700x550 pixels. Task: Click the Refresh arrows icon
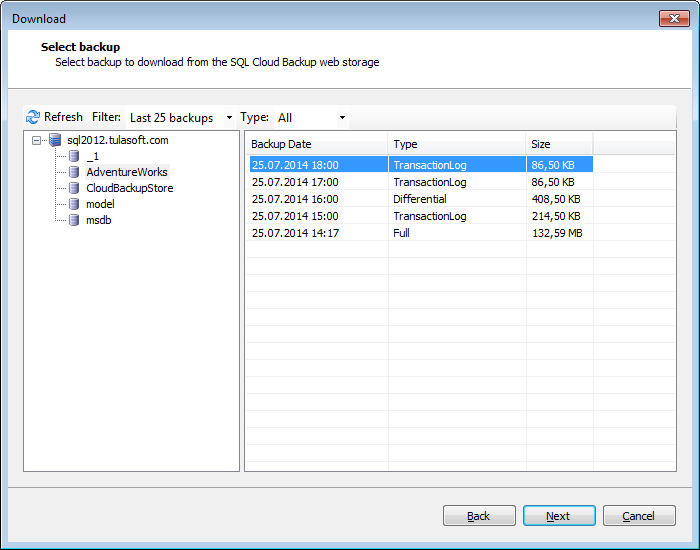click(x=33, y=117)
